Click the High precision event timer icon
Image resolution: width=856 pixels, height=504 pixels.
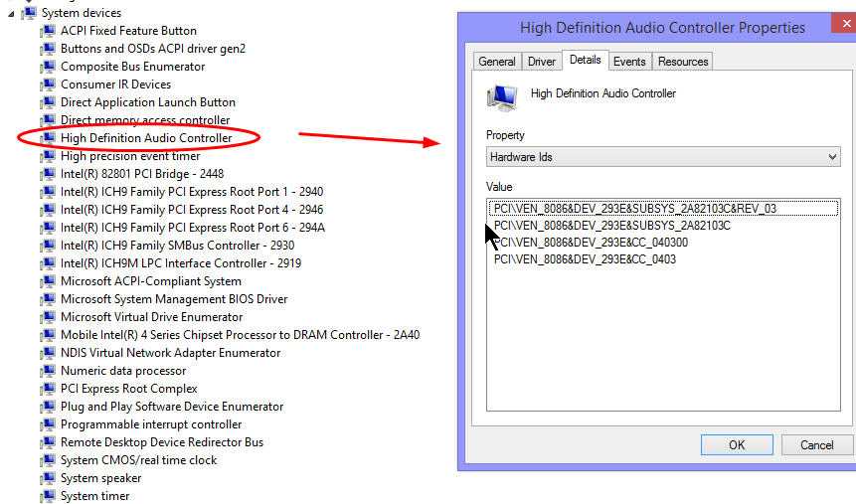pos(48,156)
